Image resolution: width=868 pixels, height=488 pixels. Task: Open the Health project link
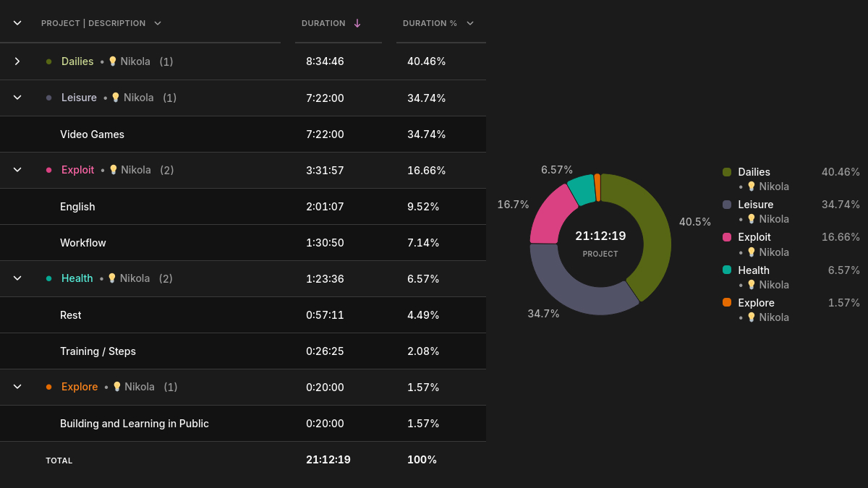point(77,278)
